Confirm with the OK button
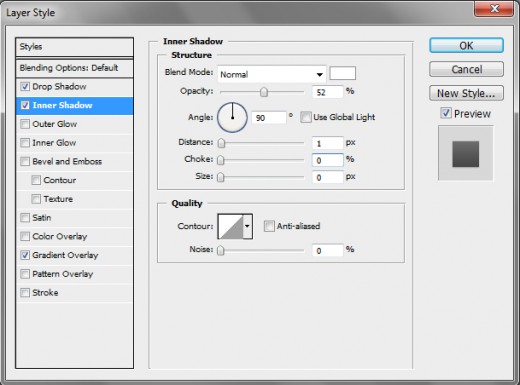 coord(466,45)
